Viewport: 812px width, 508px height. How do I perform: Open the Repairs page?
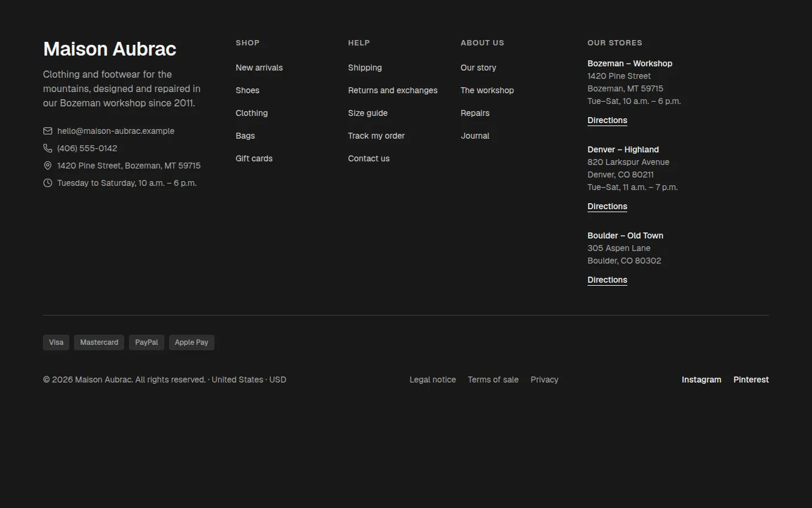pyautogui.click(x=475, y=113)
